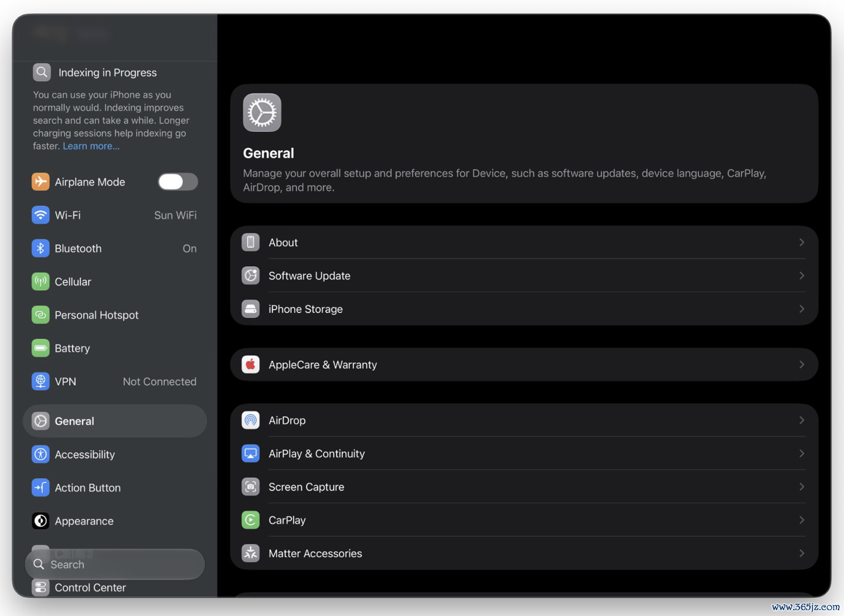Click the iPhone Storage label
Screen dimensions: 844x616
(305, 309)
